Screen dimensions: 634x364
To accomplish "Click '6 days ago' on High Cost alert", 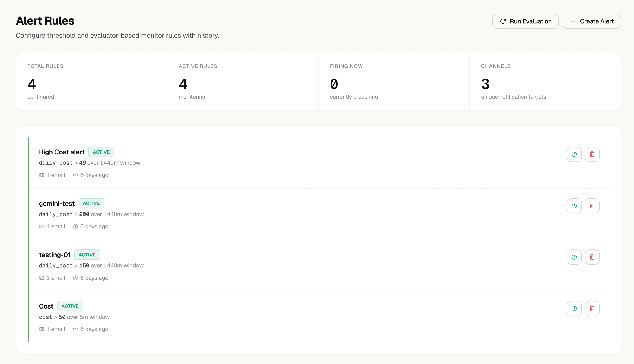I will point(94,175).
